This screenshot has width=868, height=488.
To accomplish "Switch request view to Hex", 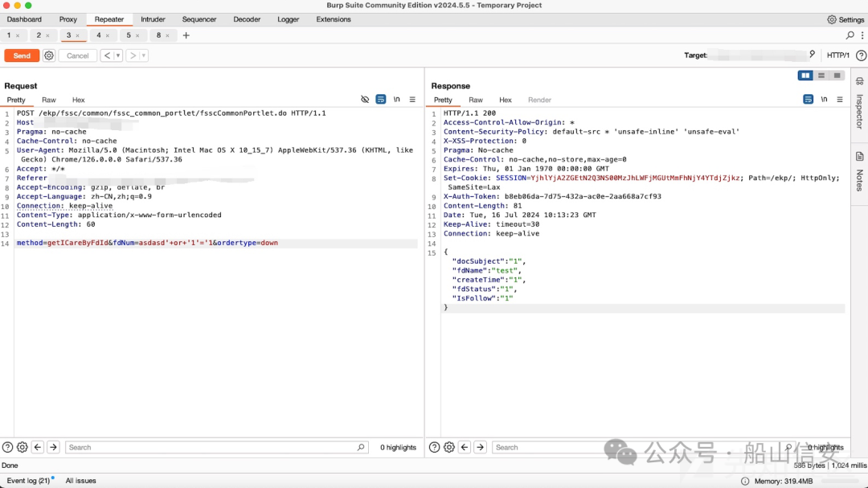I will [79, 100].
